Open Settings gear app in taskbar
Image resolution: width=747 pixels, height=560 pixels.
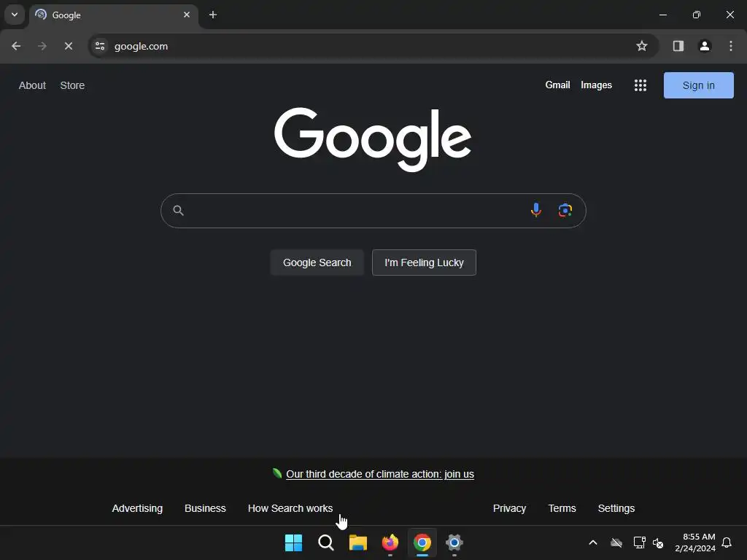pyautogui.click(x=454, y=542)
